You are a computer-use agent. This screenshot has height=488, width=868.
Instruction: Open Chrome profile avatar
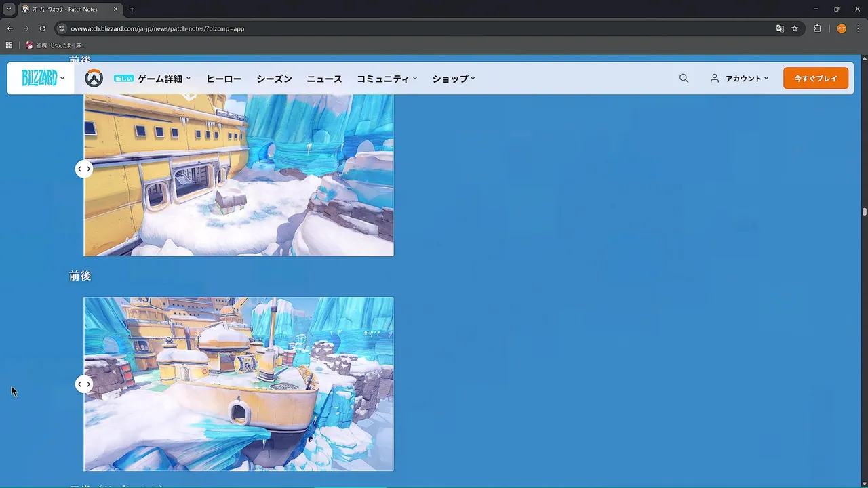pyautogui.click(x=842, y=28)
